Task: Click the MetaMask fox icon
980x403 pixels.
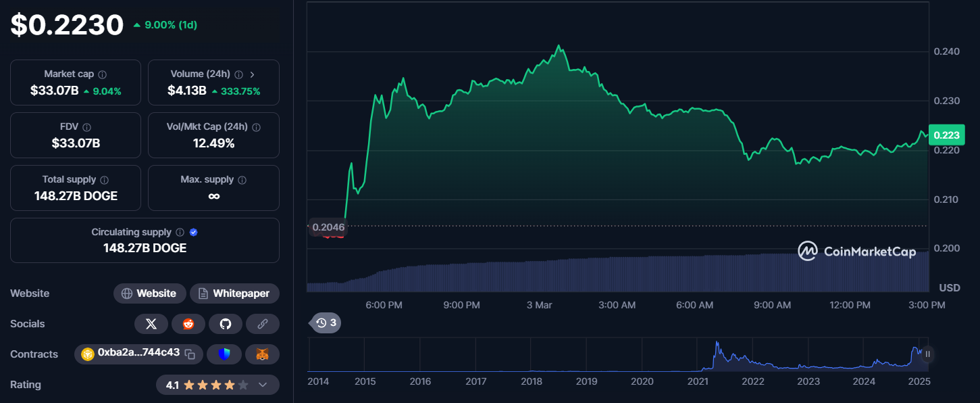Action: (263, 354)
